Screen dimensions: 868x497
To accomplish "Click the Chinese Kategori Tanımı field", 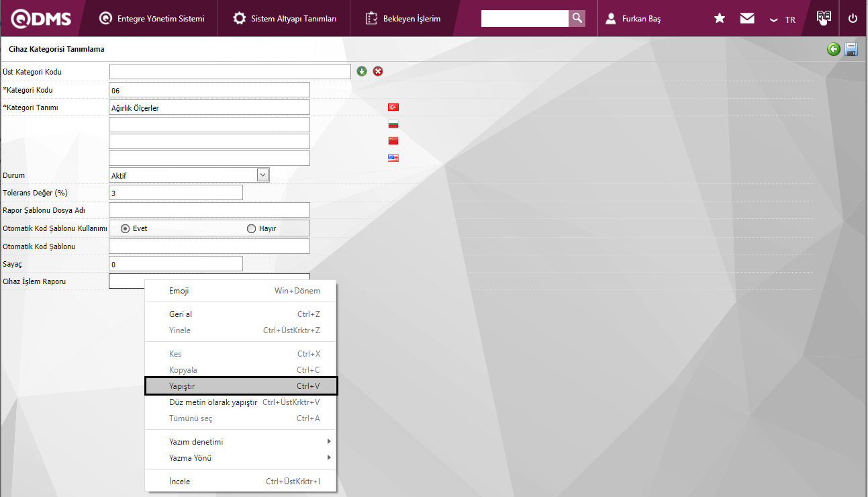I will pos(209,141).
